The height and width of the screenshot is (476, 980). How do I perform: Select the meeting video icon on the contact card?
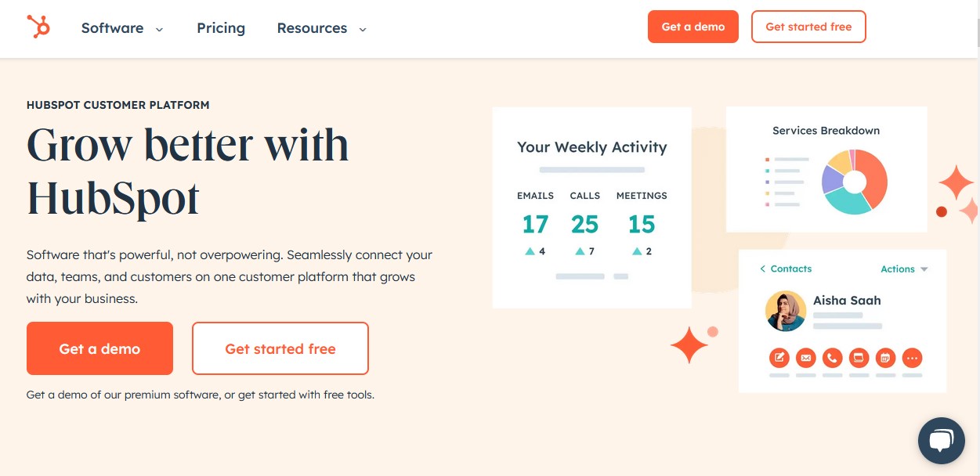pyautogui.click(x=859, y=358)
